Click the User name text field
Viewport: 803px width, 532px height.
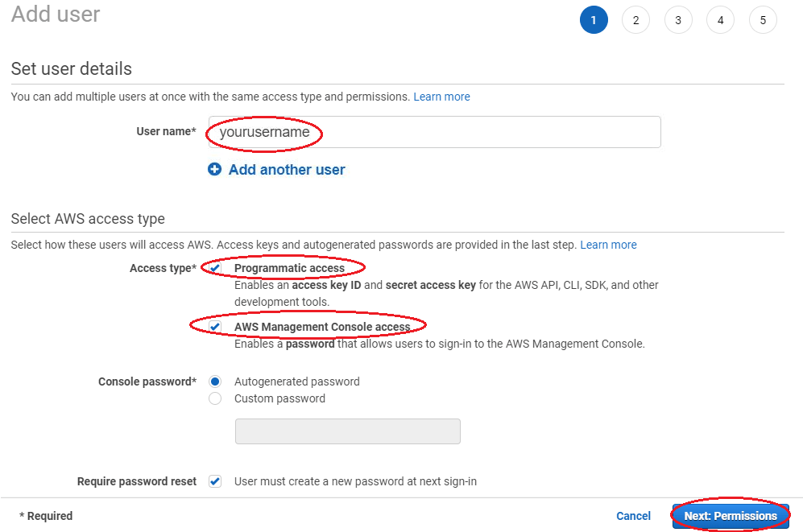coord(434,133)
